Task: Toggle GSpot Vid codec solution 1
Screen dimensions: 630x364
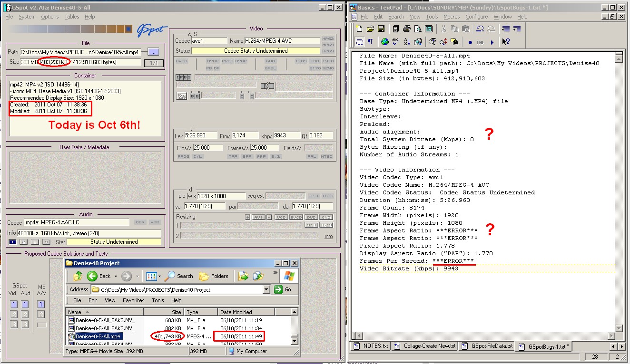Action: [x=14, y=304]
